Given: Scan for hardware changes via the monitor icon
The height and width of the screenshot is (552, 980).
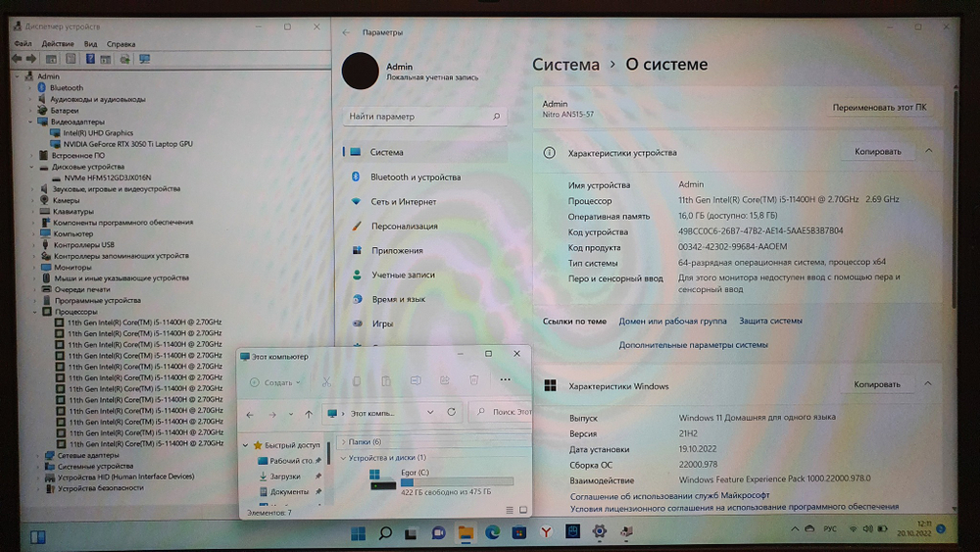Looking at the screenshot, I should pos(145,59).
